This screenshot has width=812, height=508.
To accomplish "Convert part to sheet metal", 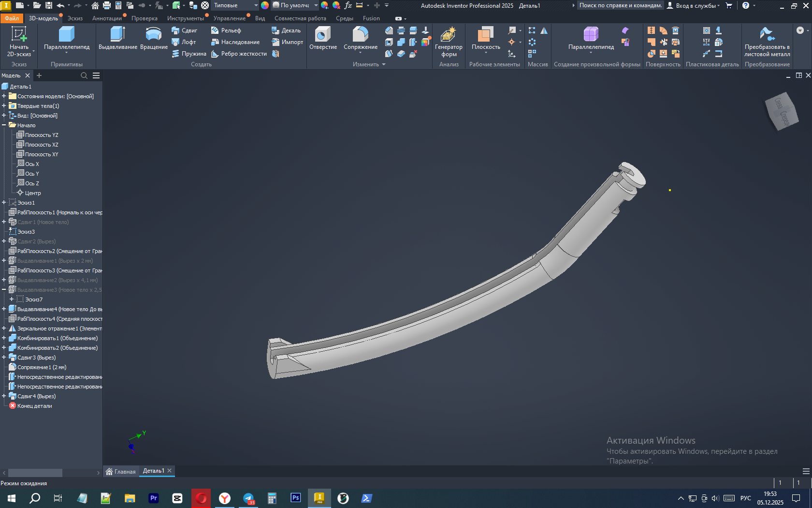I will pos(767,42).
